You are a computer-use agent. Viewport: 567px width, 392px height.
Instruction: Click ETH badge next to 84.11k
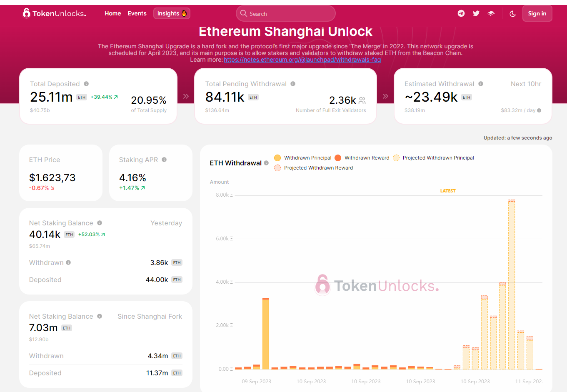coord(253,97)
